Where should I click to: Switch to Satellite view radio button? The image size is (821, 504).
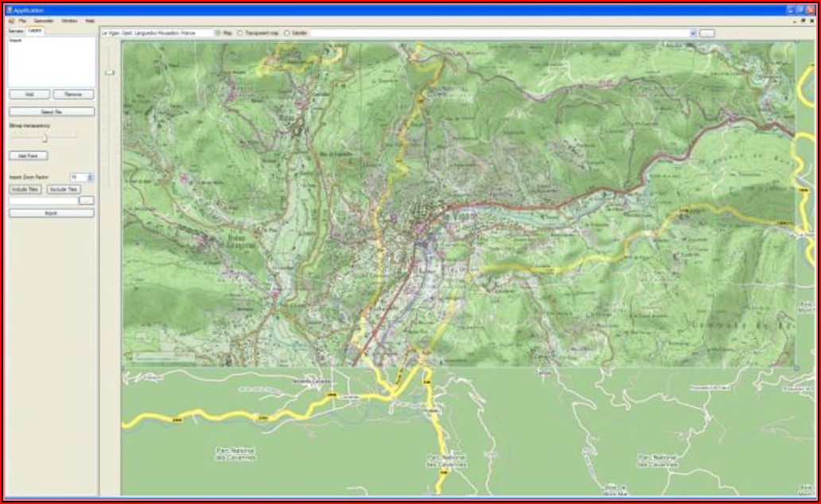[287, 33]
